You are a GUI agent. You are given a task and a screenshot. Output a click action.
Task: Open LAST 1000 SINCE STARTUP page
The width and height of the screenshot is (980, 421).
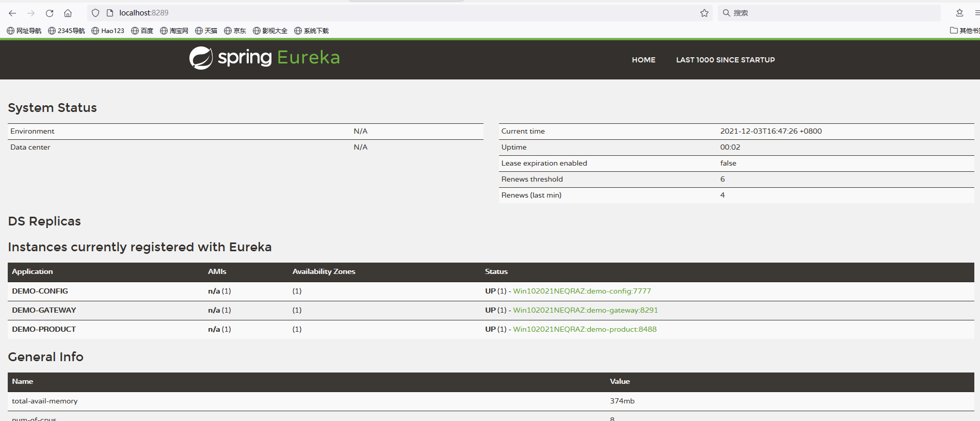pos(726,60)
